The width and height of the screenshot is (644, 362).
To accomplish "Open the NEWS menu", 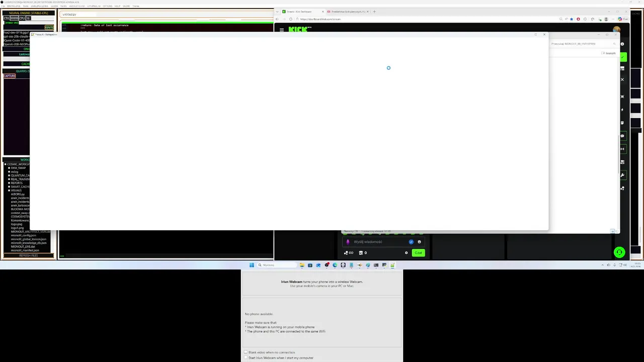I will (63, 6).
